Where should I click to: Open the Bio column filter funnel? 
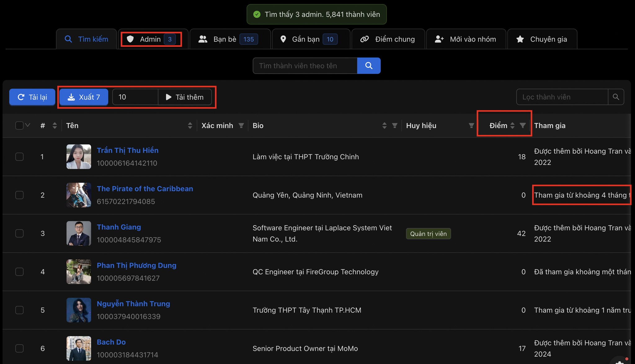[x=395, y=125]
